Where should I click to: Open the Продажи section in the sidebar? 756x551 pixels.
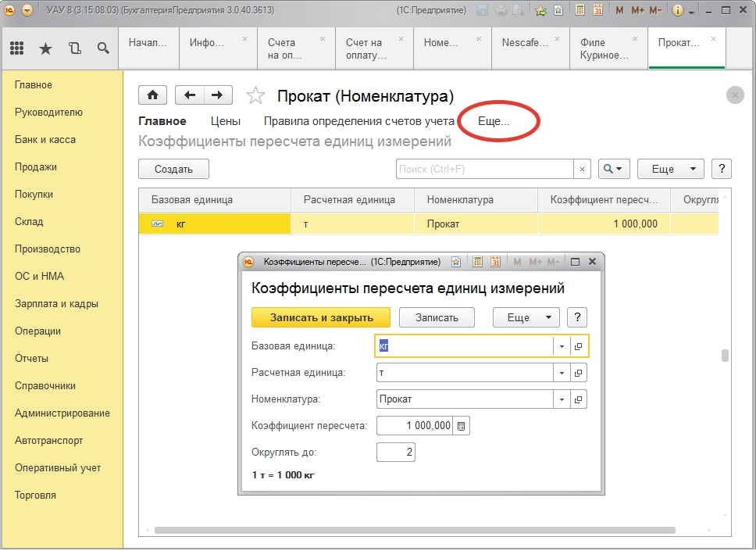pos(36,167)
